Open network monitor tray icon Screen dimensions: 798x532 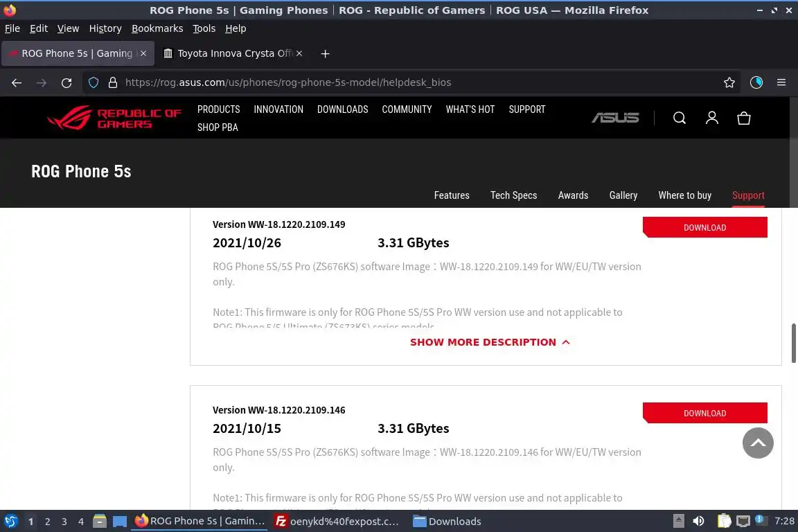[x=743, y=521]
